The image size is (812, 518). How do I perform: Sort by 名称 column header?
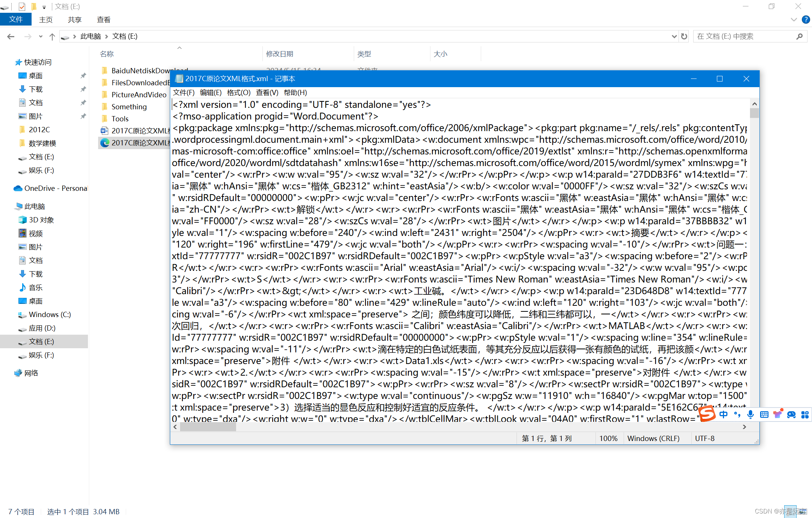pyautogui.click(x=107, y=54)
